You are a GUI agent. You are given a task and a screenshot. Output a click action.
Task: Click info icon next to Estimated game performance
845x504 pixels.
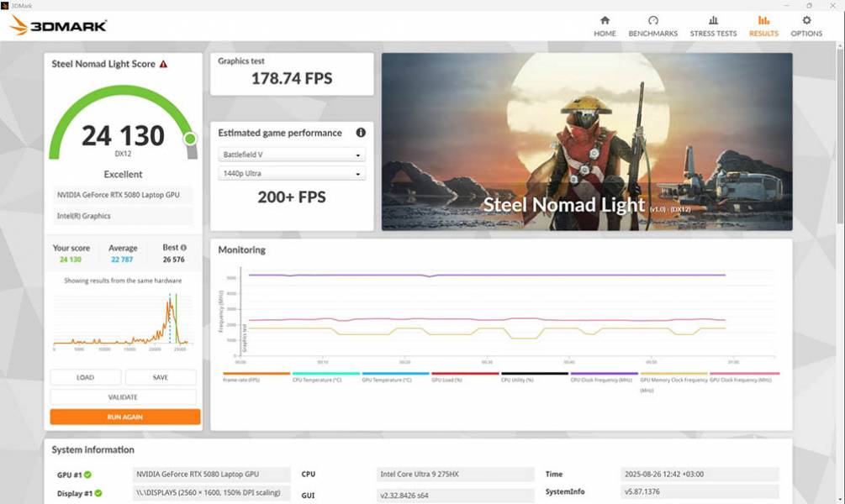(361, 133)
